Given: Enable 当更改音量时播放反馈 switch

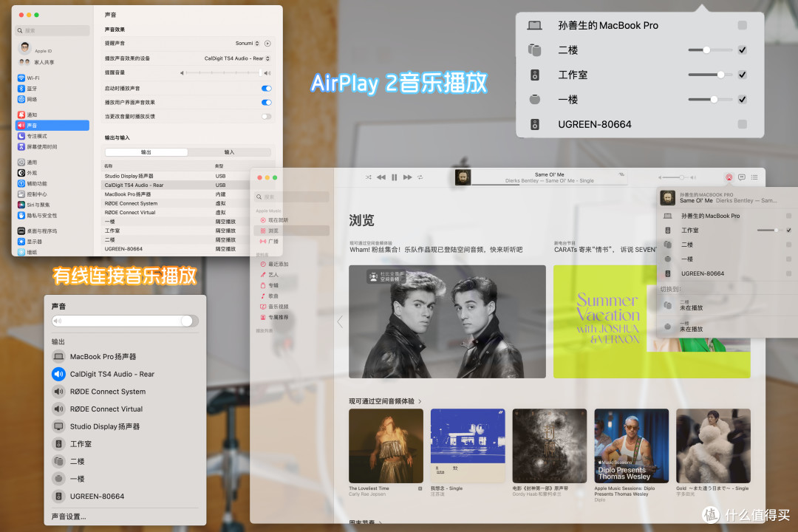Looking at the screenshot, I should [266, 117].
